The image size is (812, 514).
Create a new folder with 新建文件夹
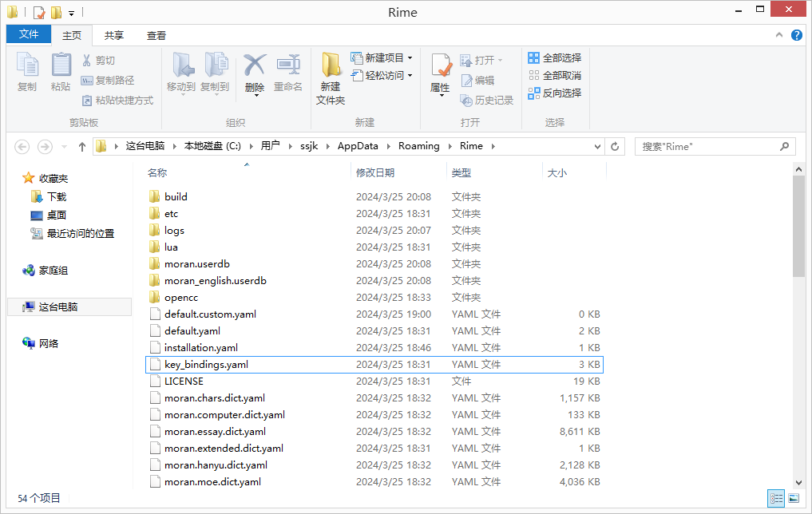(x=331, y=77)
